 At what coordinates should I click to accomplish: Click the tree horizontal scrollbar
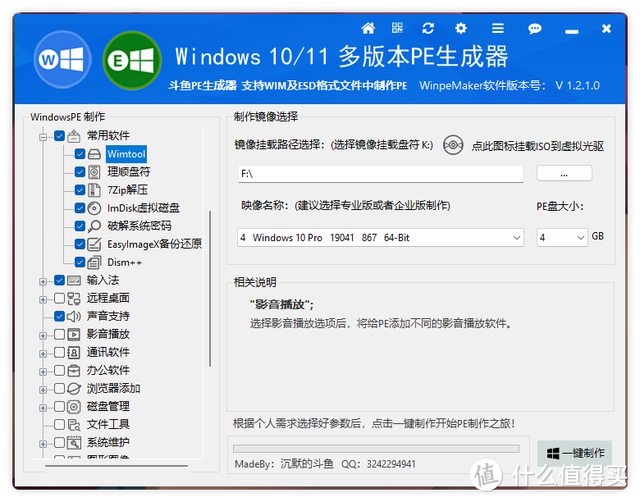point(116,465)
